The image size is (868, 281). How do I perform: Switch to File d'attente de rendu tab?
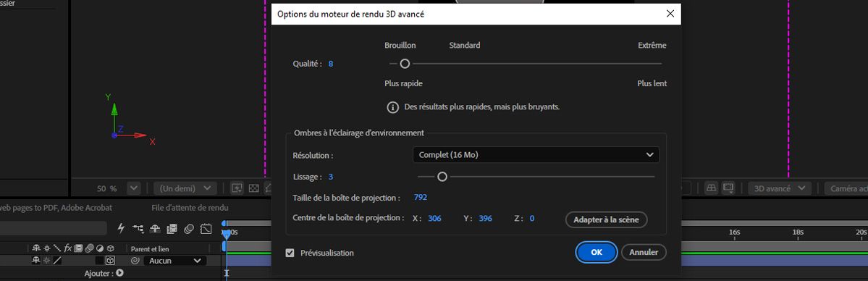point(190,208)
